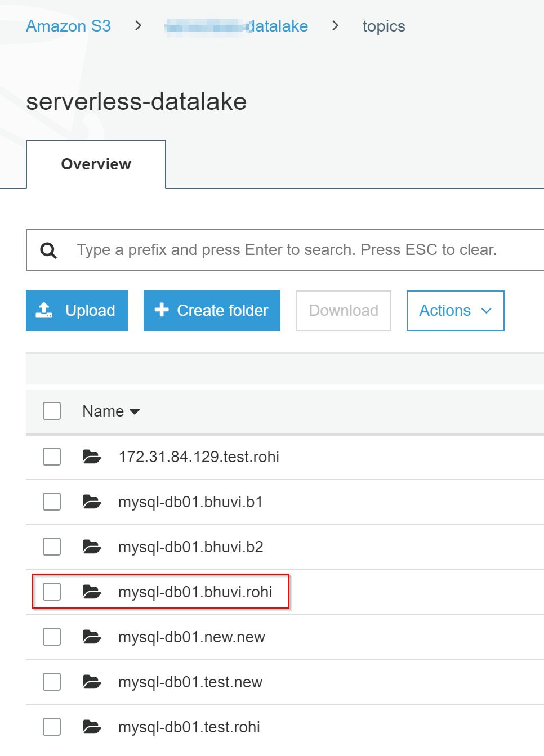The image size is (544, 756).
Task: Click folder icon for 172.31.84.129.test.rohi
Action: pos(92,457)
